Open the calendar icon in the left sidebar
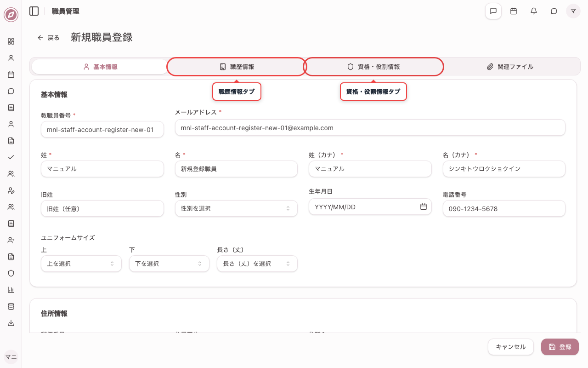 pos(11,75)
